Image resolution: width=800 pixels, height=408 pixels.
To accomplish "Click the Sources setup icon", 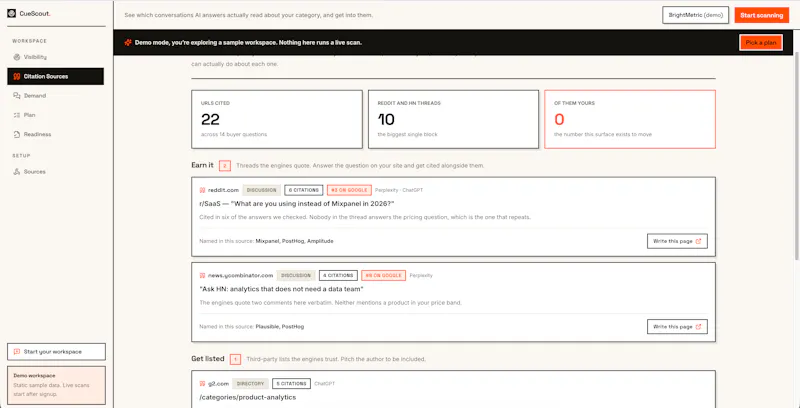I will click(x=17, y=172).
